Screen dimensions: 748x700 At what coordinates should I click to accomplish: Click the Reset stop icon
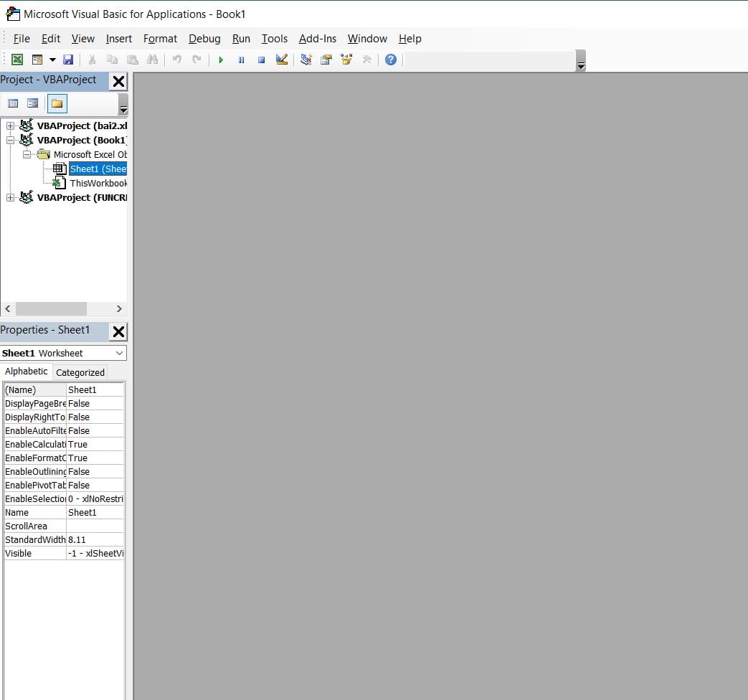(261, 60)
